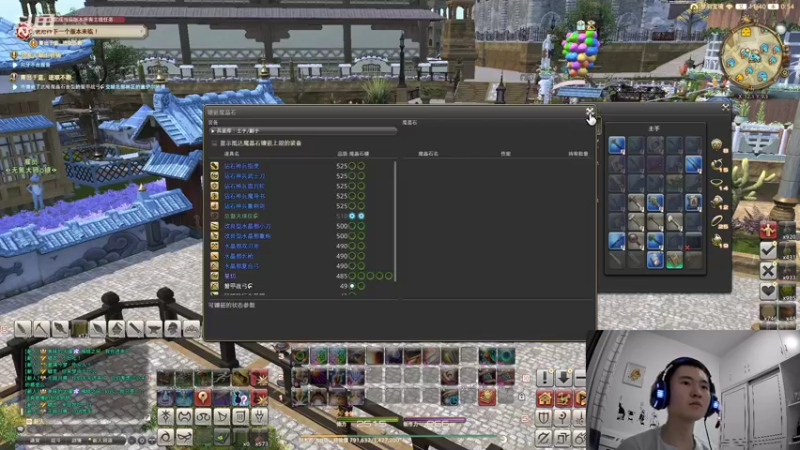Cycle the hotbar number 1 indicator
The width and height of the screenshot is (800, 450).
point(281,397)
